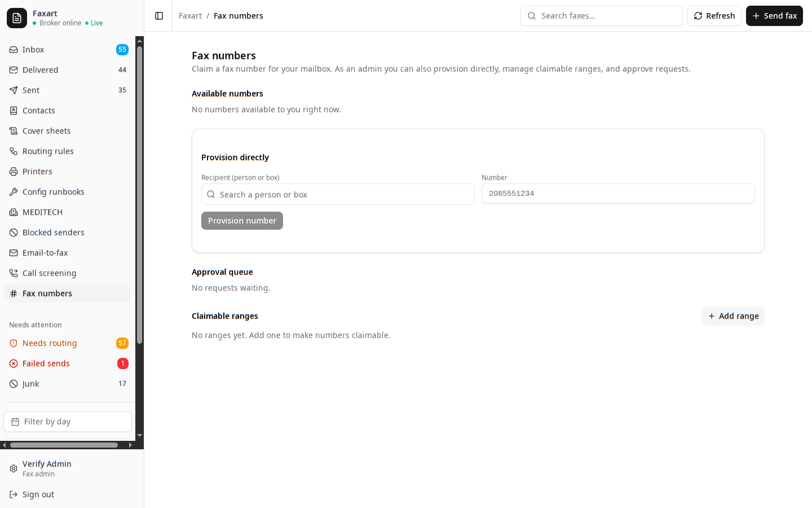
Task: Click the Failed sends error icon
Action: (14, 364)
